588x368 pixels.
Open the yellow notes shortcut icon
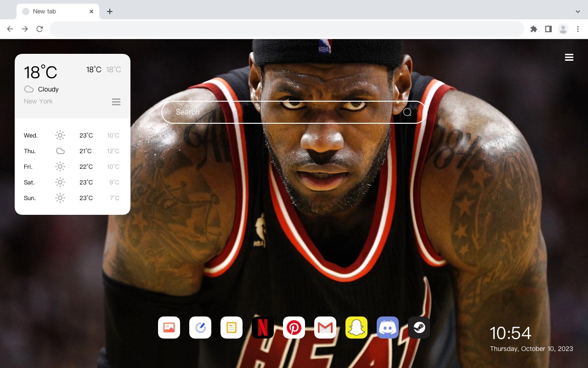tap(232, 328)
